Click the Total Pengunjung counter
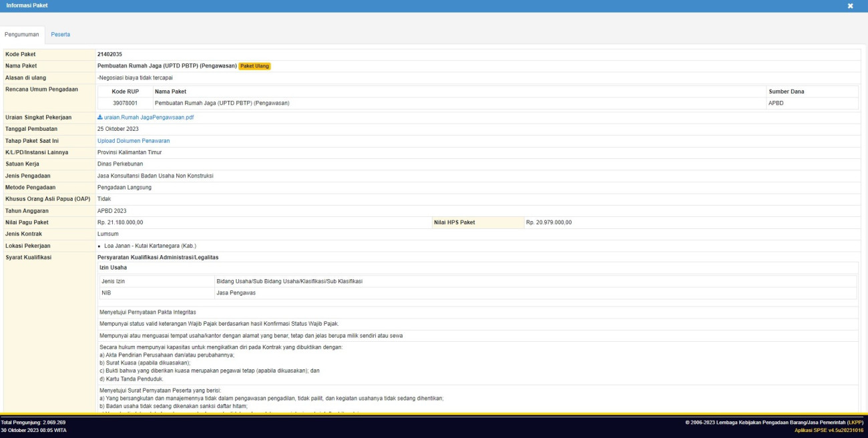This screenshot has width=868, height=438. click(x=33, y=423)
